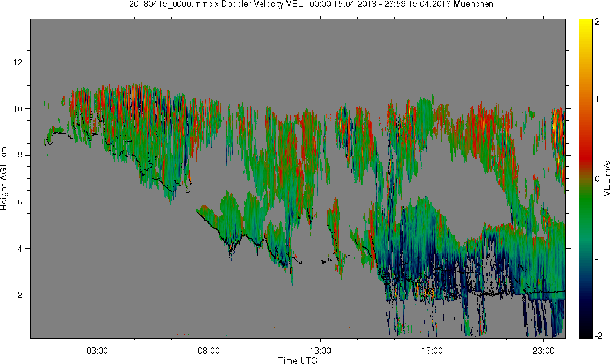Click the height tick label 4
Screen dimensions: 610x364
pyautogui.click(x=20, y=249)
